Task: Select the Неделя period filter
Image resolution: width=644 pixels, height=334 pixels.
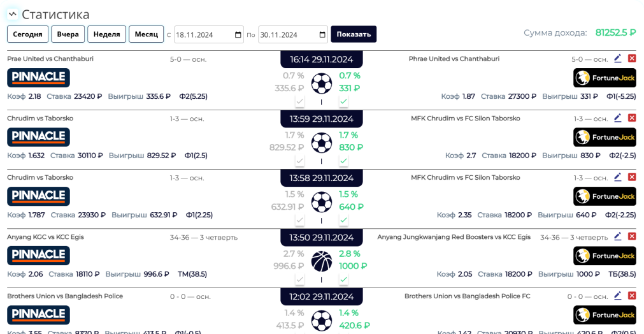Action: tap(106, 34)
